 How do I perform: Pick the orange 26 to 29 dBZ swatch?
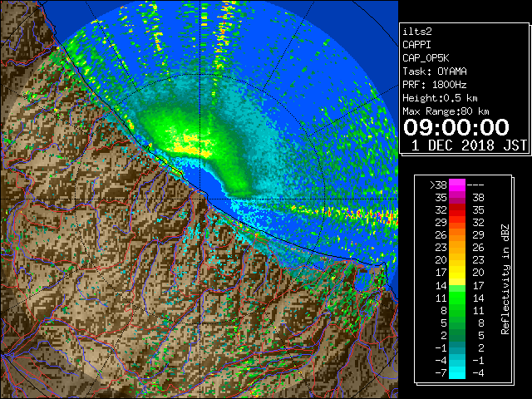point(457,235)
